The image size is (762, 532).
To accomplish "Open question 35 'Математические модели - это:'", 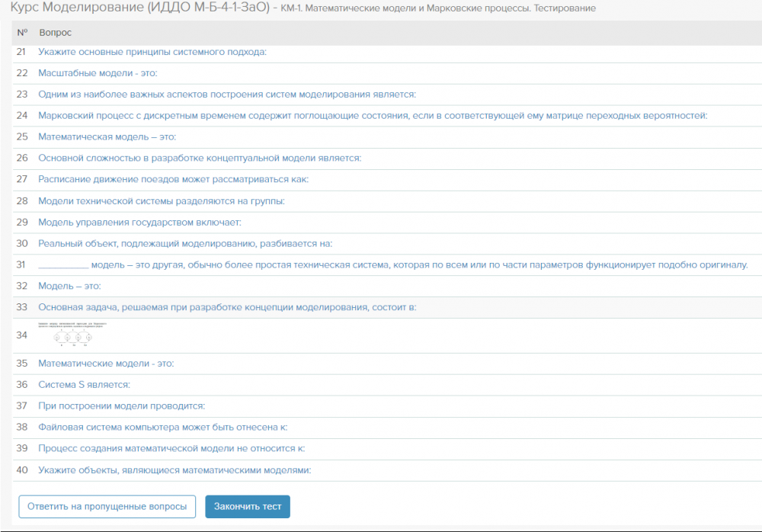I will (106, 364).
